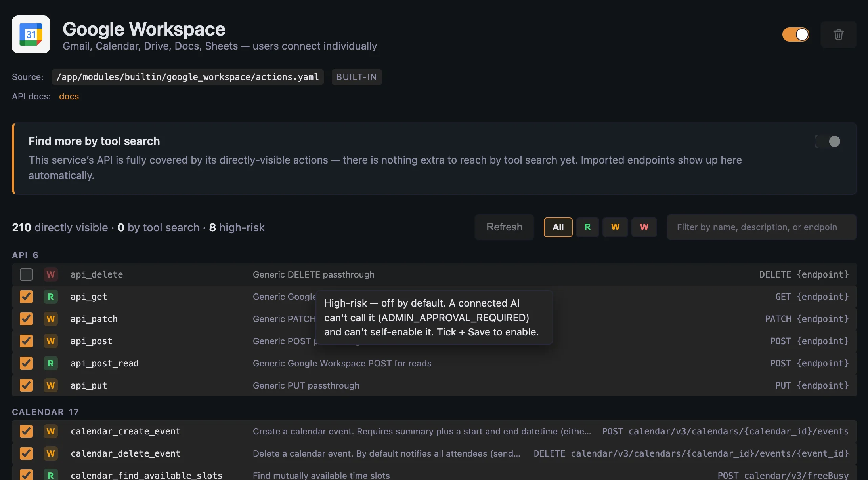Open the API docs link
The image size is (868, 480).
tap(69, 97)
